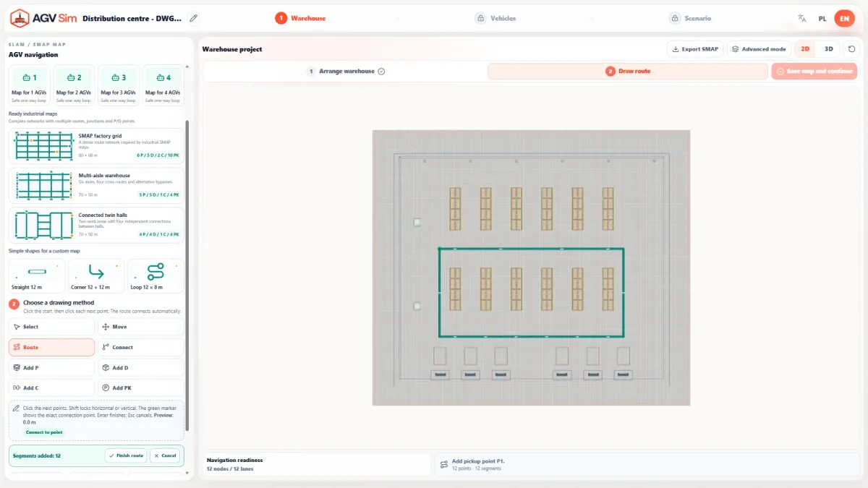Click '4 P / 4 D / 1 C / 4 PK' badge

(159, 235)
